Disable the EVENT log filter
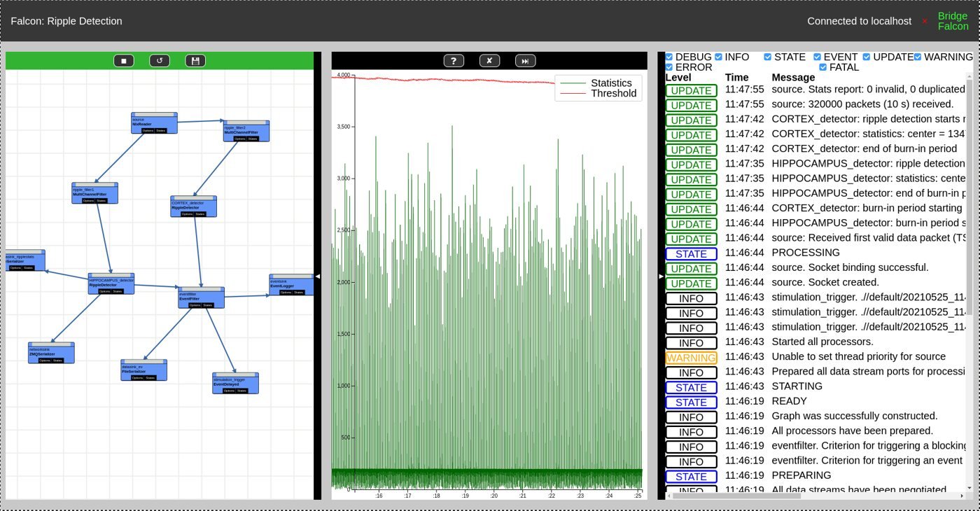 coord(817,57)
